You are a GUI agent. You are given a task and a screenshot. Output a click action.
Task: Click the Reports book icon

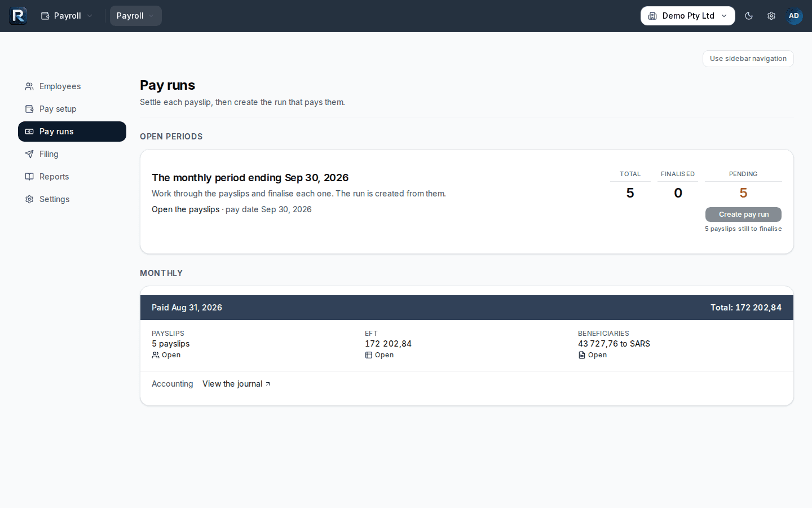coord(29,177)
